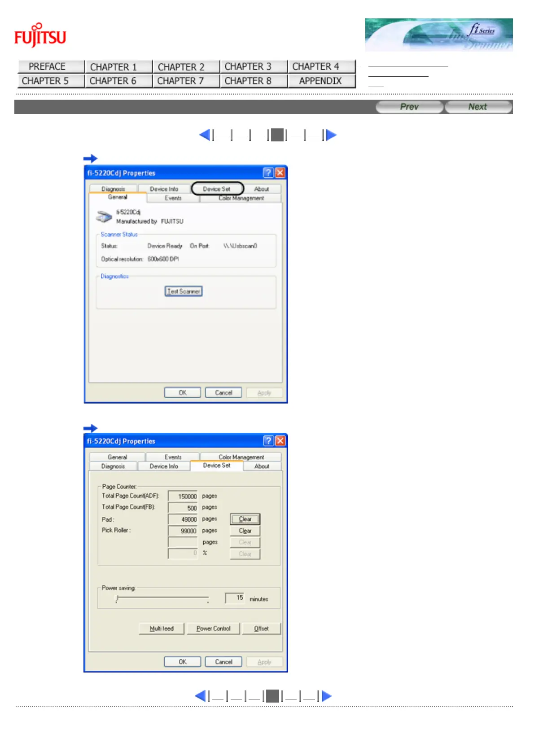Click the Next navigation button
This screenshot has width=534, height=756.
tap(478, 107)
